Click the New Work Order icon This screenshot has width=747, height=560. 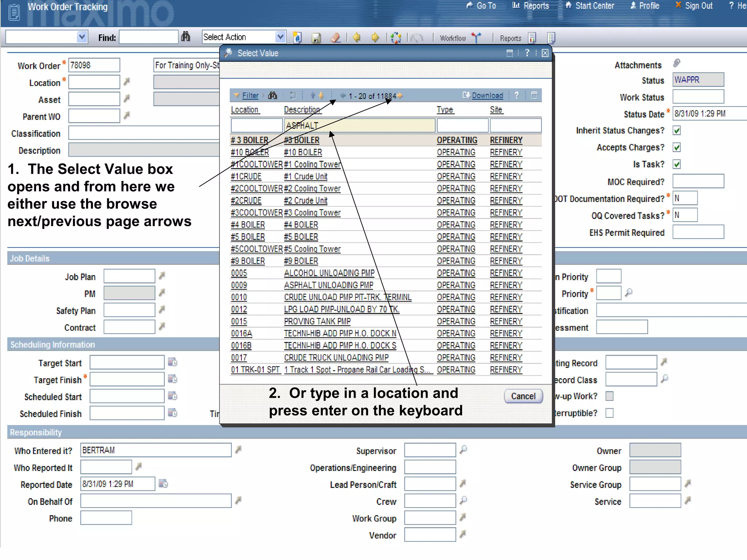tap(297, 37)
